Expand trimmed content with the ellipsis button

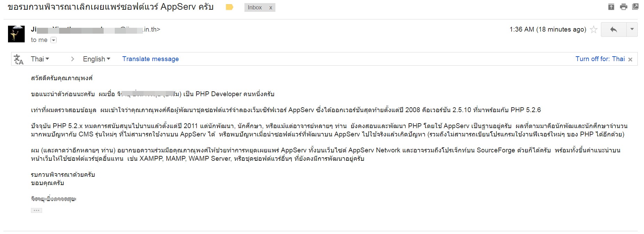point(37,210)
